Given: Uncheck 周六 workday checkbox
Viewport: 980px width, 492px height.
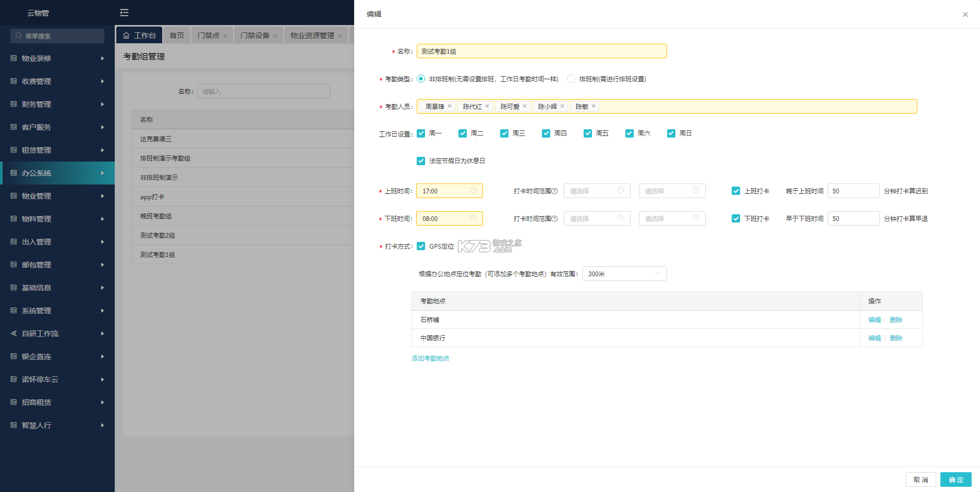Looking at the screenshot, I should pos(630,133).
